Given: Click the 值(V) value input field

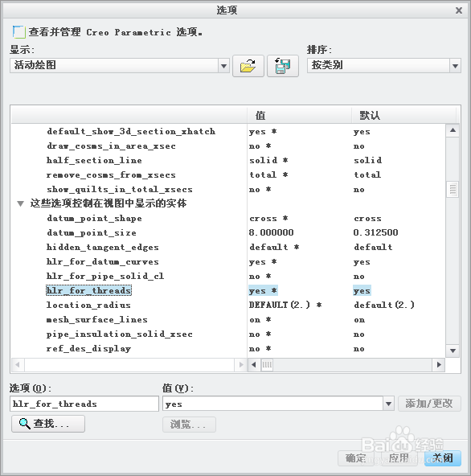Looking at the screenshot, I should (x=272, y=404).
